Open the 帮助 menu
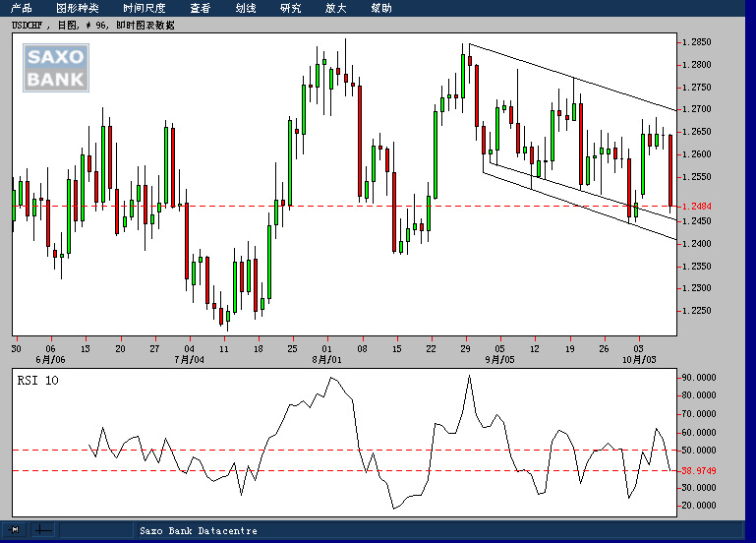The height and width of the screenshot is (543, 756). pyautogui.click(x=380, y=8)
